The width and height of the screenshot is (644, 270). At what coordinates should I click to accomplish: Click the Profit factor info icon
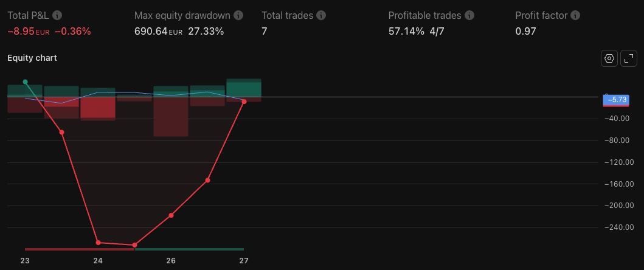tap(575, 15)
